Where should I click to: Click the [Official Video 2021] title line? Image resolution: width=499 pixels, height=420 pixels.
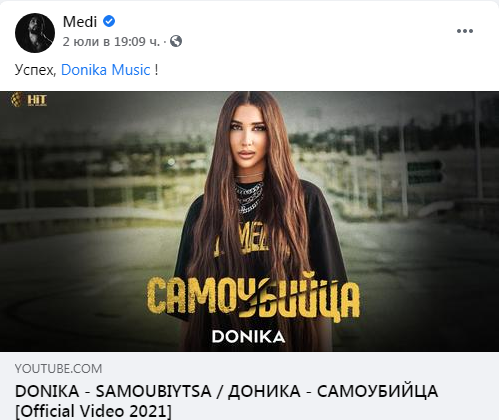93,411
